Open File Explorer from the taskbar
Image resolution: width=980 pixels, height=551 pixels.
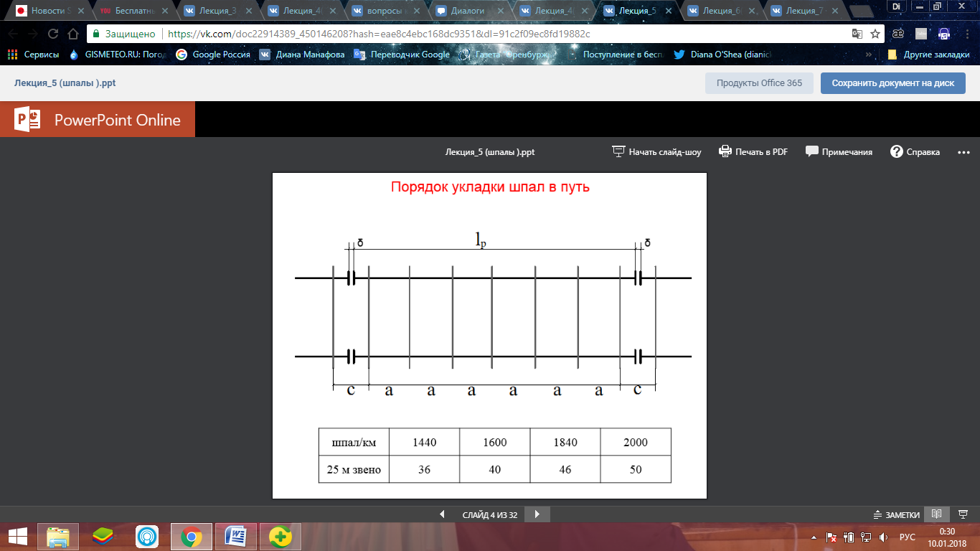[x=58, y=537]
